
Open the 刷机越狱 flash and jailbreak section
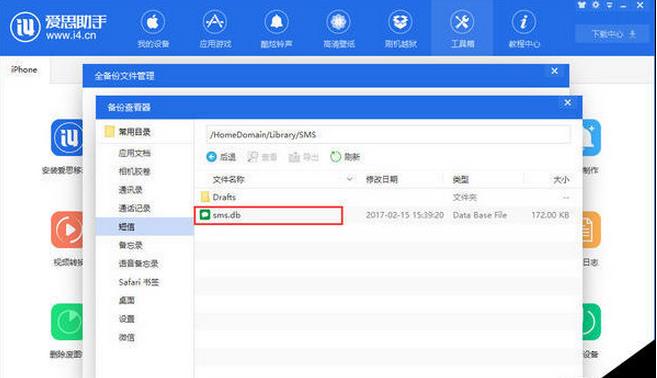point(401,28)
